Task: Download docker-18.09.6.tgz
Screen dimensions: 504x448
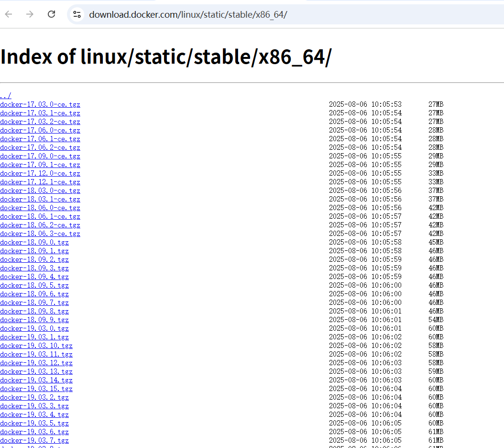Action: tap(34, 294)
